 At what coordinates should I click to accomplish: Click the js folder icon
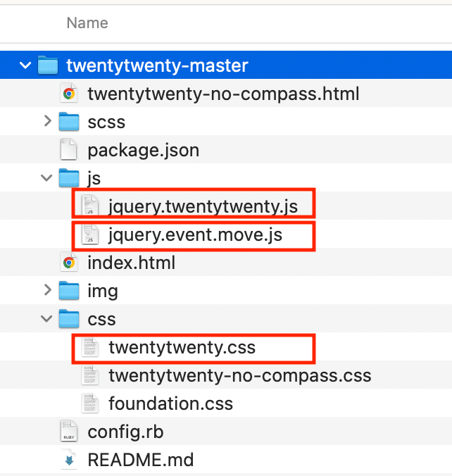[x=69, y=177]
